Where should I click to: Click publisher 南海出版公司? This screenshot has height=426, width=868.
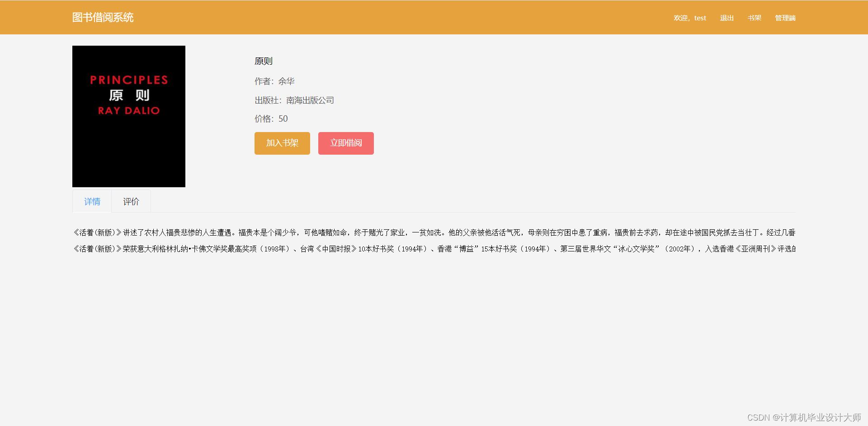pos(311,100)
